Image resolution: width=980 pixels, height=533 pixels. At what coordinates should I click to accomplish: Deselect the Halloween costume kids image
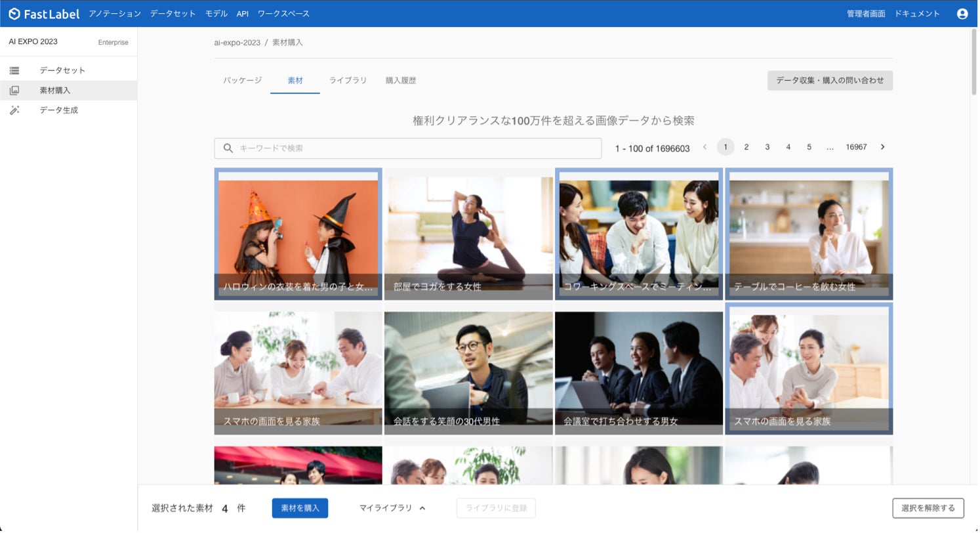click(298, 234)
